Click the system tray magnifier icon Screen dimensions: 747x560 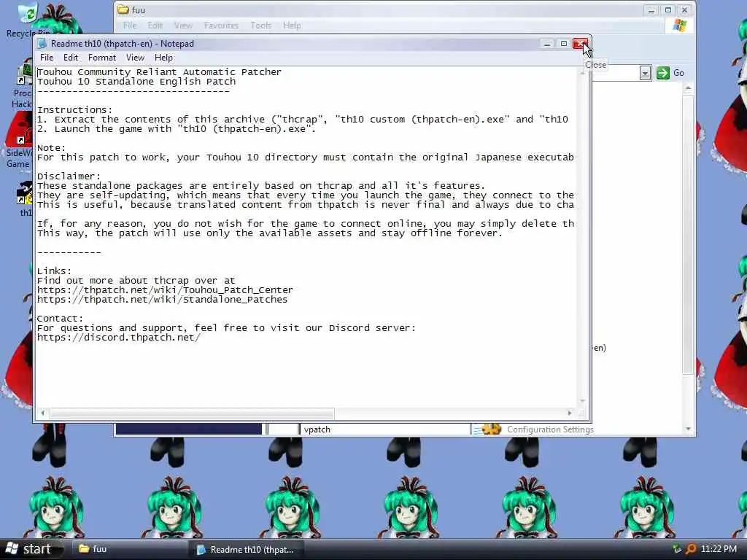(691, 549)
